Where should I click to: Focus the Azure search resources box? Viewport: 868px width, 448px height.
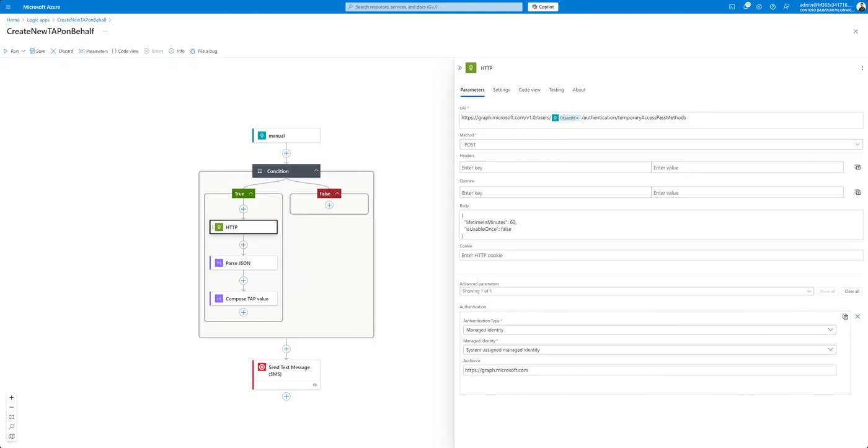point(434,7)
